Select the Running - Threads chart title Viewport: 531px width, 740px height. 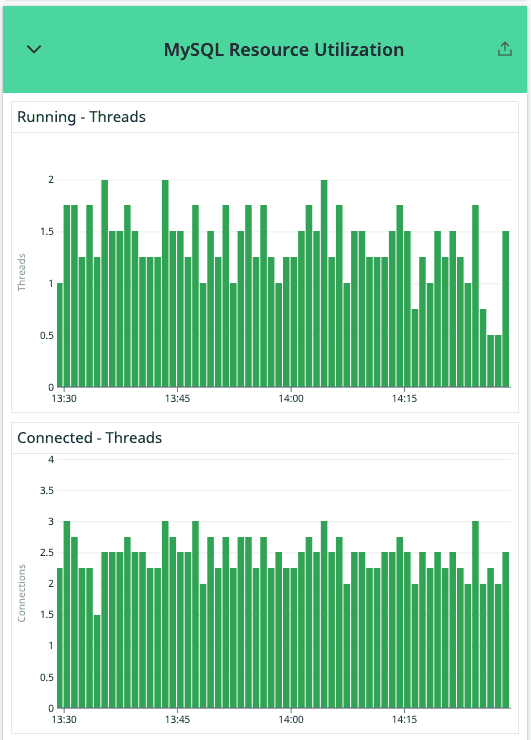tap(81, 117)
